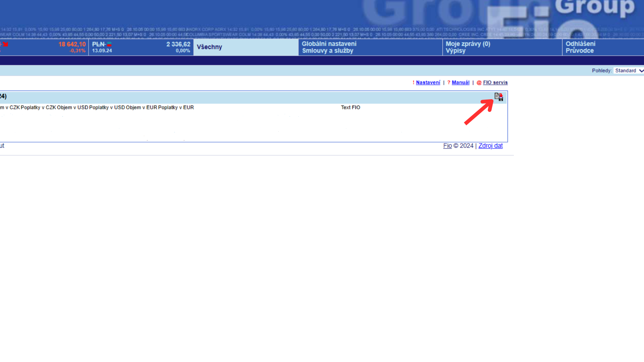This screenshot has width=644, height=362.
Task: Click the export-to-file save icon
Action: pyautogui.click(x=499, y=97)
